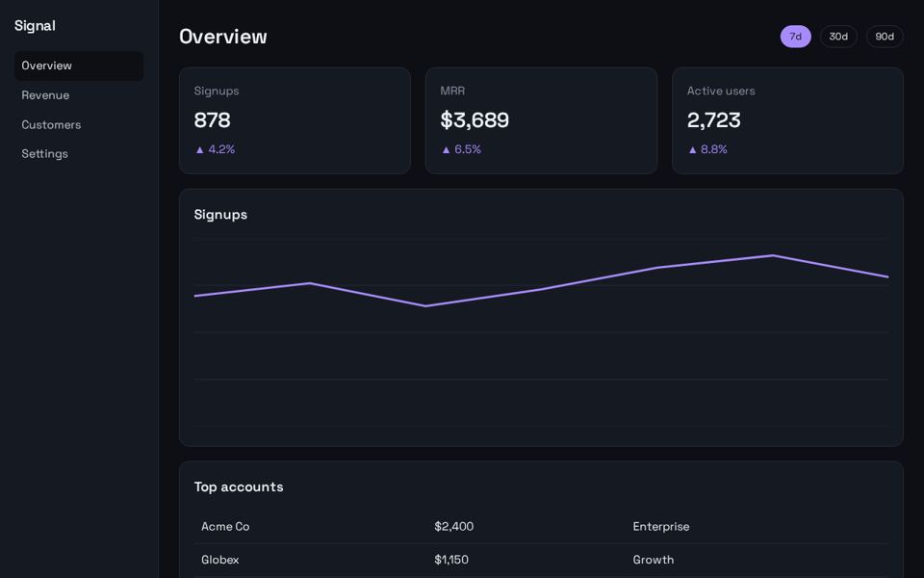Click the 4.2% signups change indicator
Screen dimensions: 924x578
pos(215,149)
